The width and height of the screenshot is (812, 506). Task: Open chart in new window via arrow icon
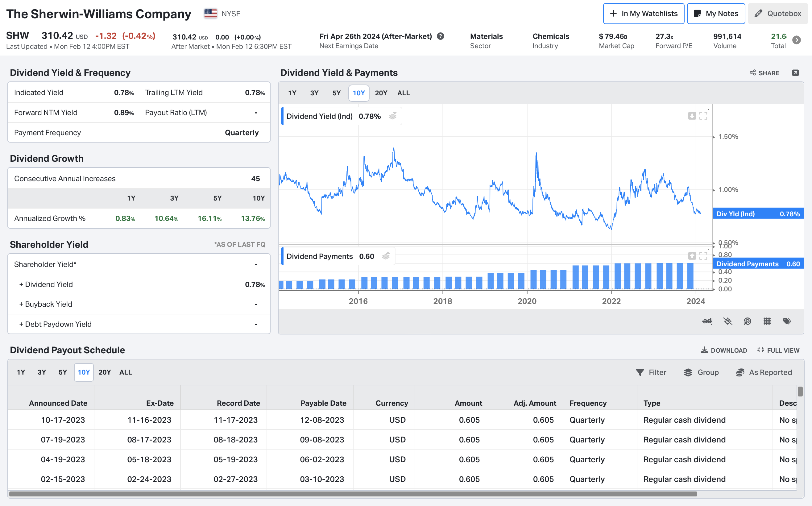[796, 73]
